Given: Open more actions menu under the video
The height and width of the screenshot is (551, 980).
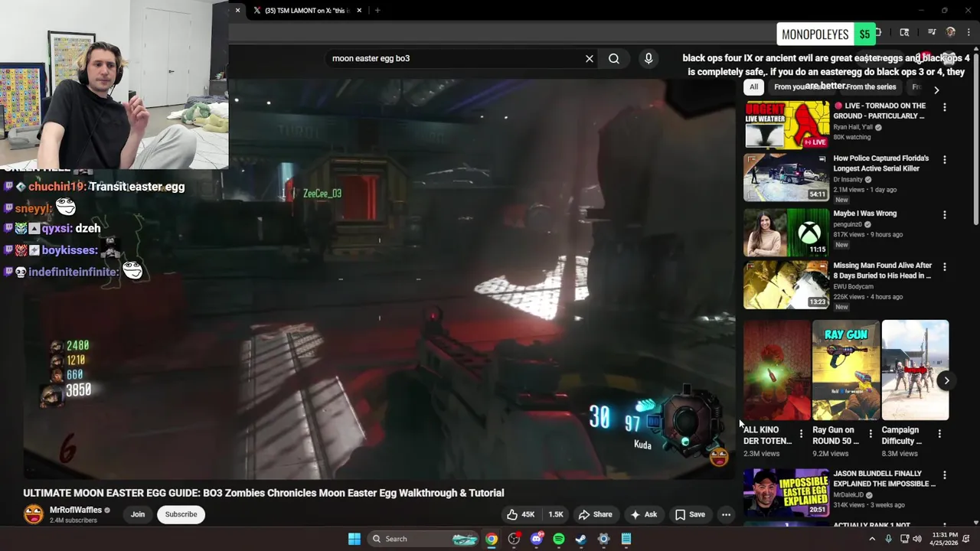Looking at the screenshot, I should point(726,514).
